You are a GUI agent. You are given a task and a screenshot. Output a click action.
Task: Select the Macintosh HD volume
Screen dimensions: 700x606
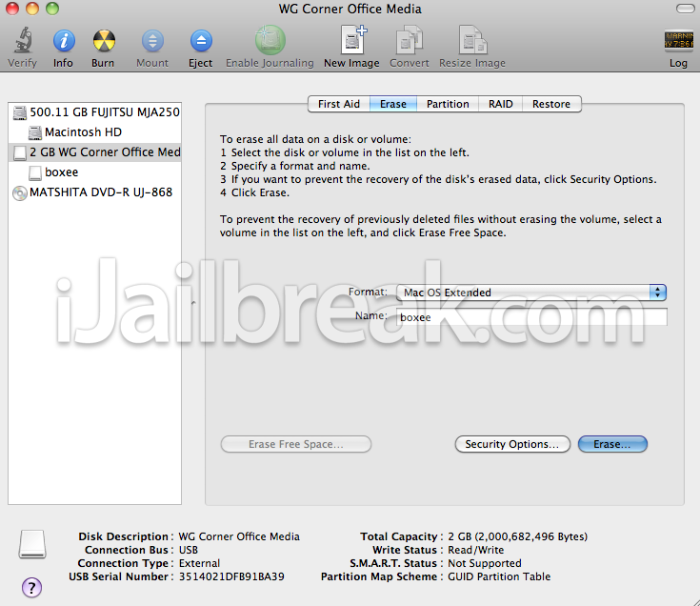(94, 132)
